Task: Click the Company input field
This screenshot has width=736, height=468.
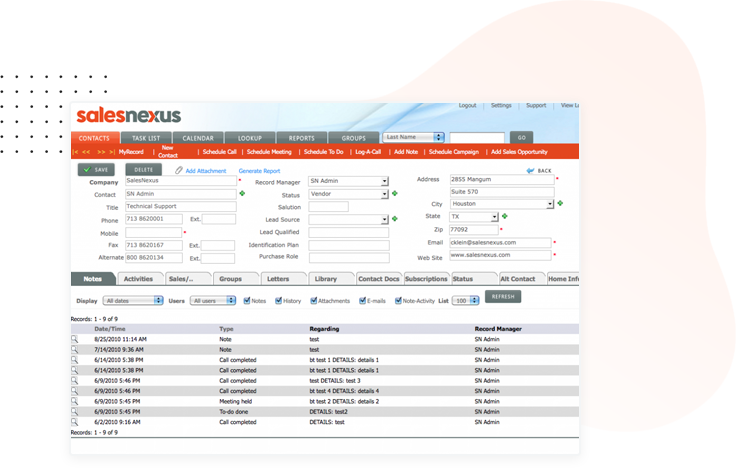Action: [x=181, y=181]
